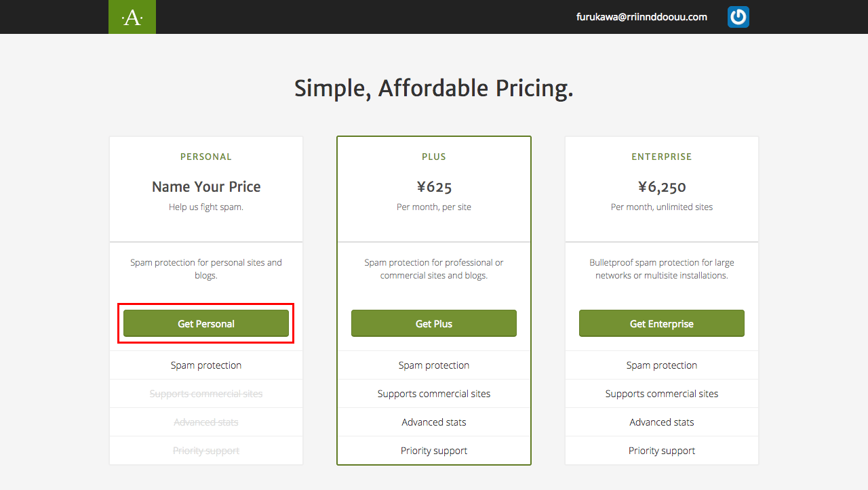Select the ENTERPRISE plan heading
This screenshot has height=490, width=868.
click(x=662, y=157)
